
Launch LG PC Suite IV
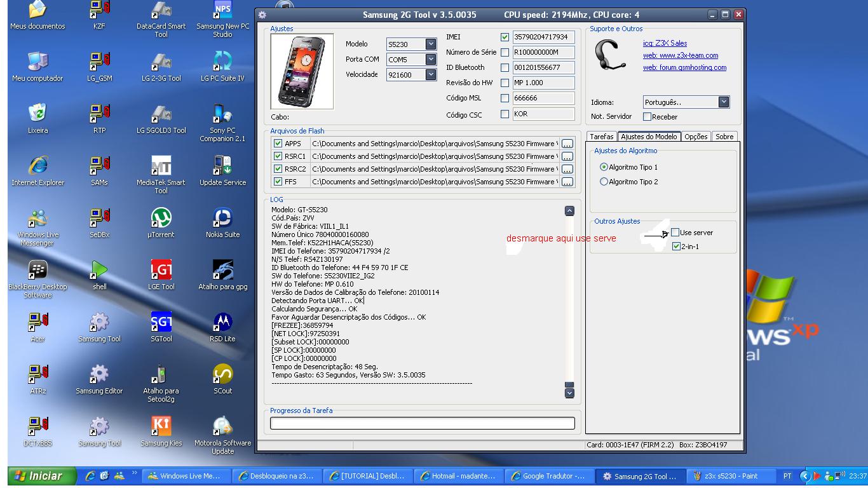point(223,67)
